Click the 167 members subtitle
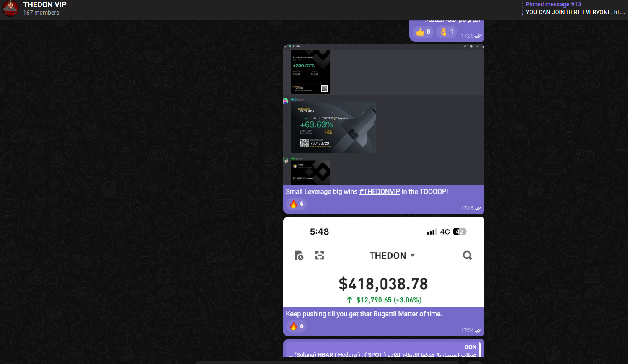The width and height of the screenshot is (628, 364). coord(41,13)
